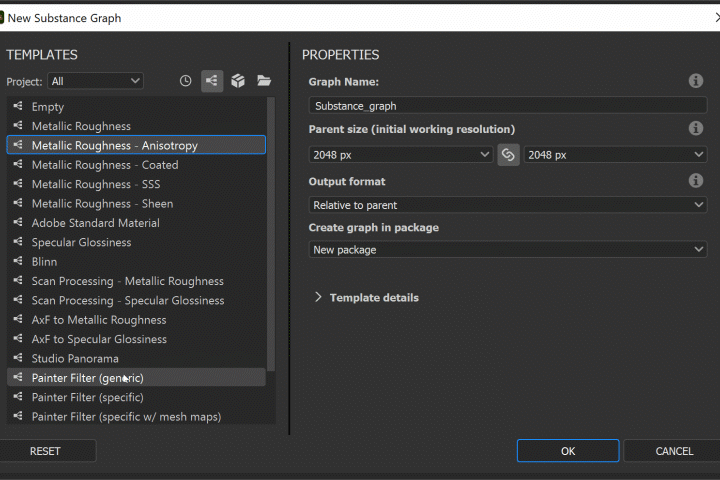The width and height of the screenshot is (720, 480).
Task: Show recent templates with the clock icon
Action: point(186,81)
